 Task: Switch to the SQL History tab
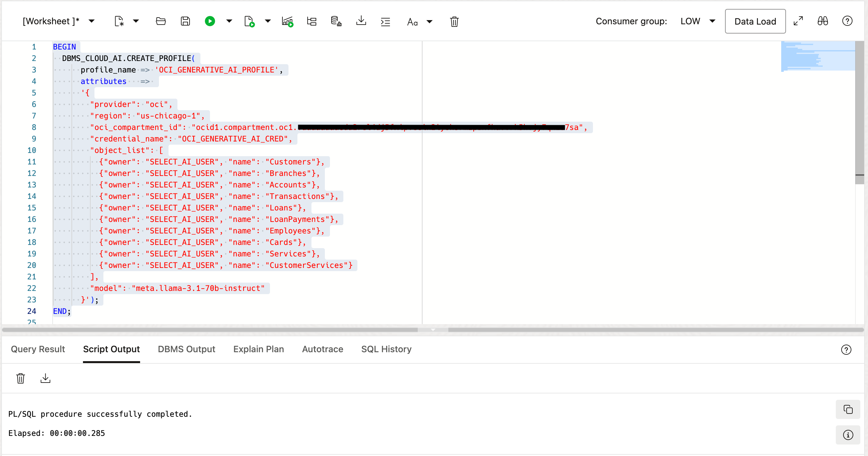point(386,349)
